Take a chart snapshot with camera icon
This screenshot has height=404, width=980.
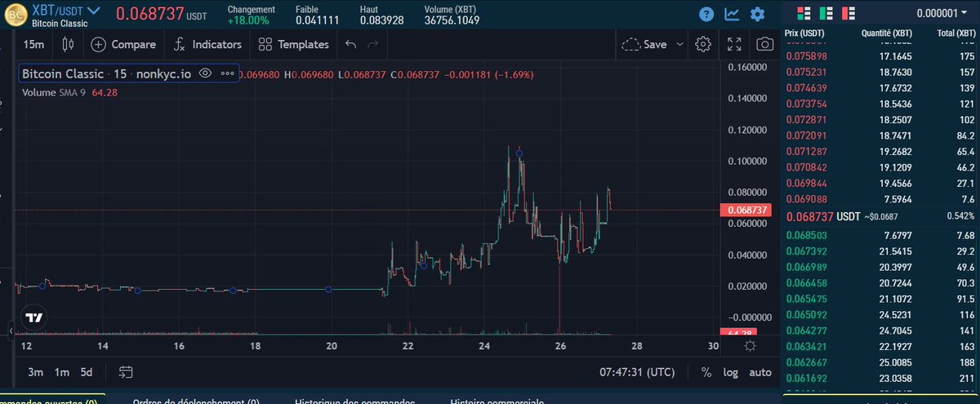(x=764, y=44)
